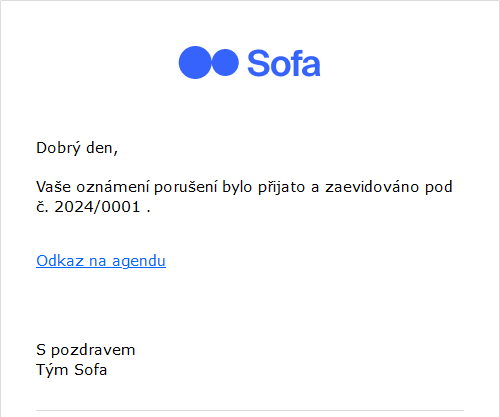Click the blue "Sofa" wordmark
The height and width of the screenshot is (417, 500).
pos(284,63)
